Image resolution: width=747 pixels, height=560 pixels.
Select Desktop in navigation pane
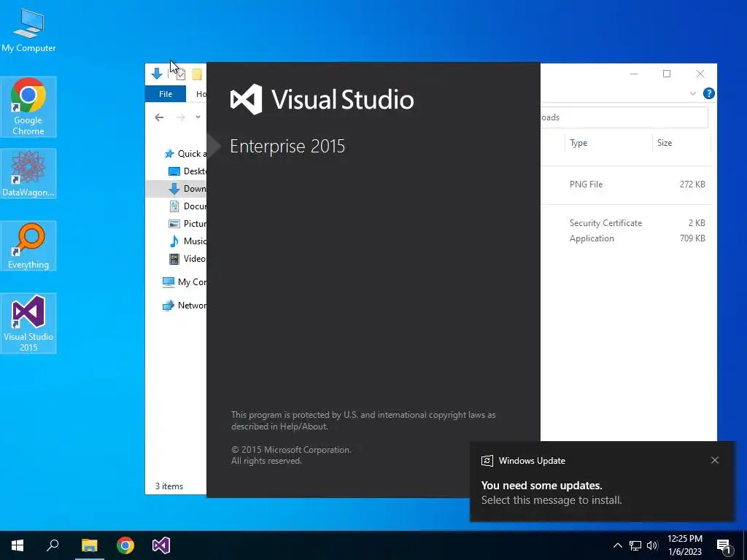click(187, 171)
